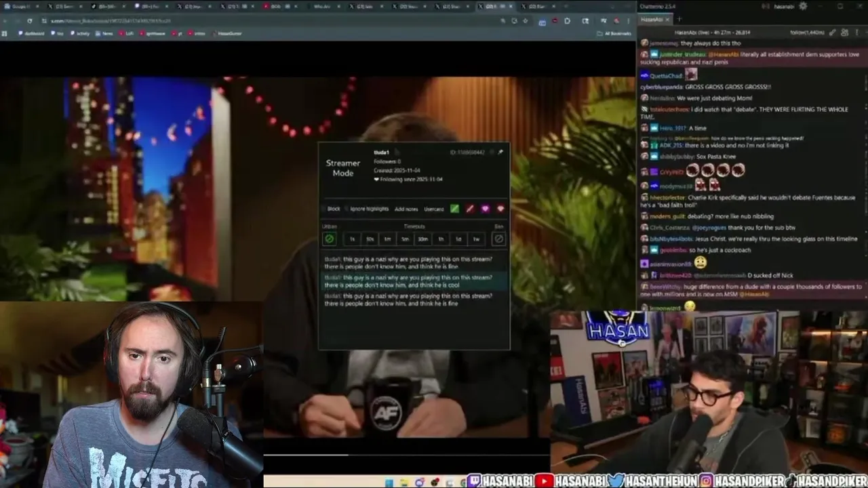Open Chatterino settings gear icon
The width and height of the screenshot is (868, 488).
(x=803, y=6)
